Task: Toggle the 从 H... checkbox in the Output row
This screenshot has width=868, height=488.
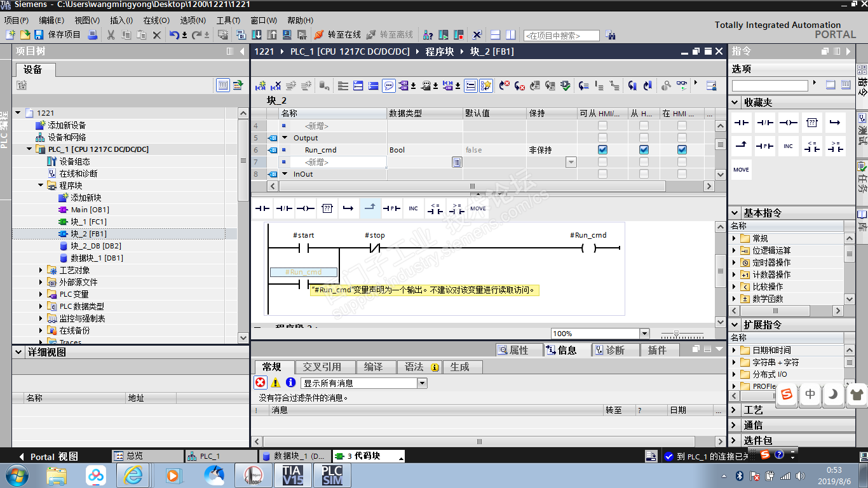Action: click(644, 138)
